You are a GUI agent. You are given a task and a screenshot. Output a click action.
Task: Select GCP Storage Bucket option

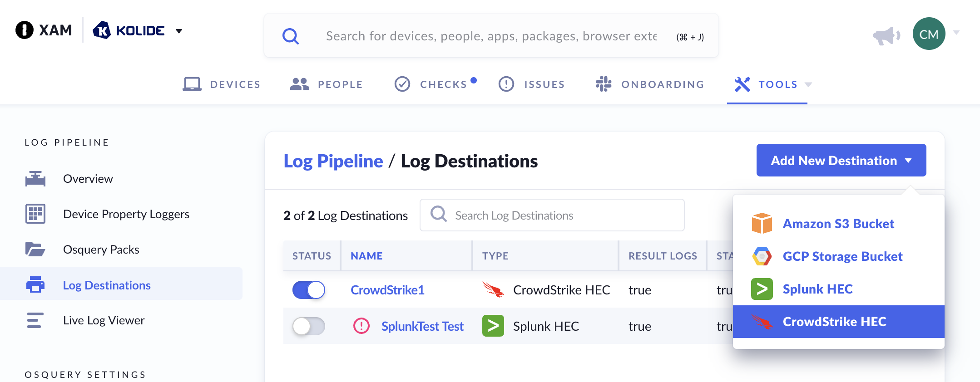click(842, 256)
